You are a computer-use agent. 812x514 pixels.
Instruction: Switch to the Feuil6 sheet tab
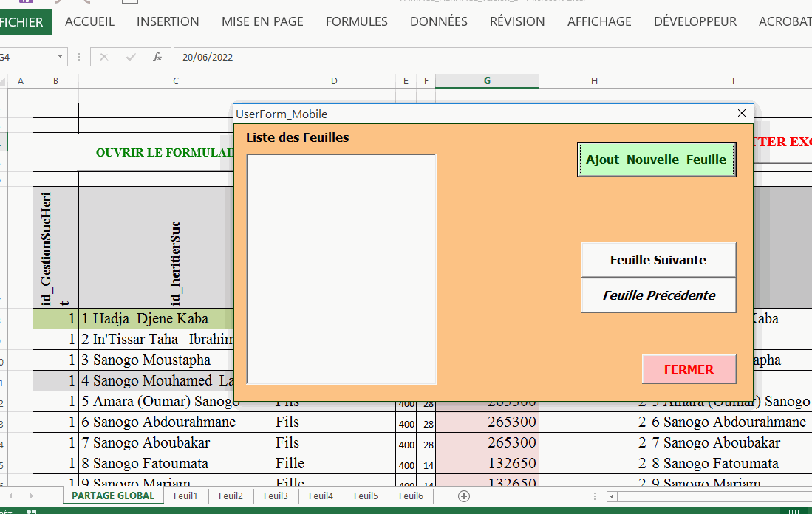click(x=411, y=496)
